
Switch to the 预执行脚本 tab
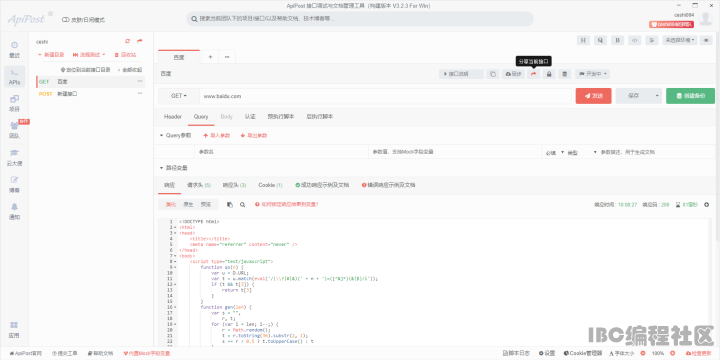coord(281,117)
